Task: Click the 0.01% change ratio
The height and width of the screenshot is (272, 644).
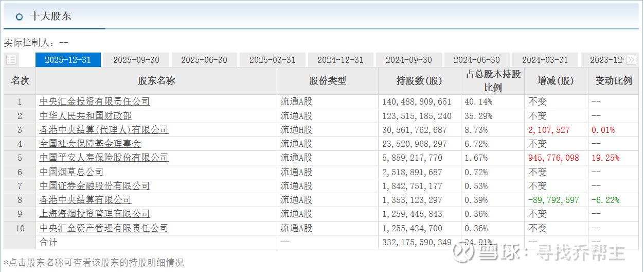Action: 603,130
